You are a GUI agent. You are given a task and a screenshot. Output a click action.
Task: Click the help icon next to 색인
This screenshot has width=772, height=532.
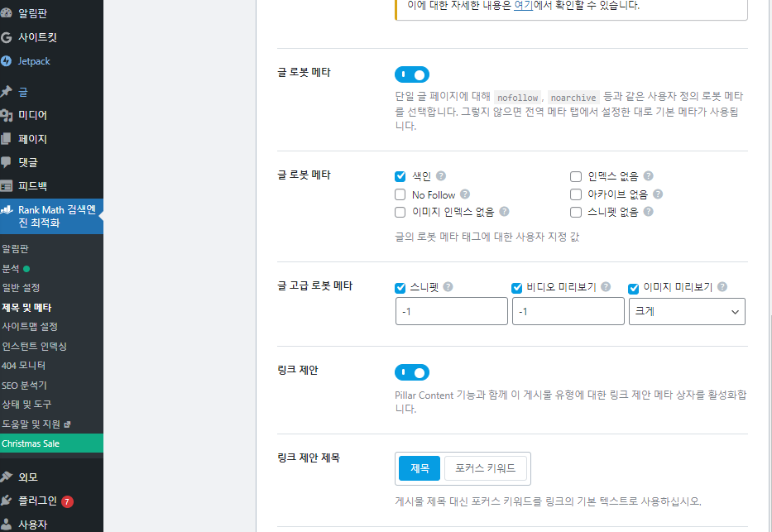(x=440, y=175)
